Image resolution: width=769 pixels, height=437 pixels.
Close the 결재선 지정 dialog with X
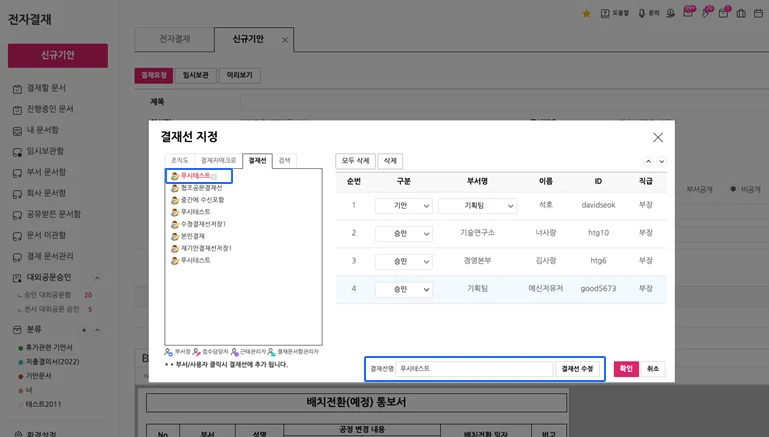click(x=657, y=138)
